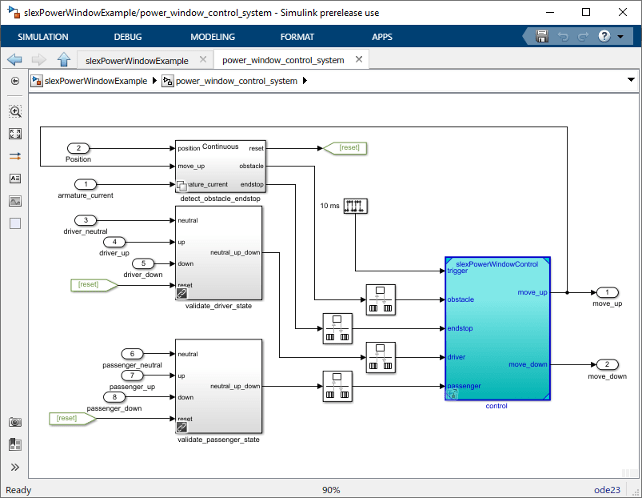Expand arrow after slexPowerWindowExample breadcrumb
Viewport: 642px width, 498px height.
coord(154,81)
